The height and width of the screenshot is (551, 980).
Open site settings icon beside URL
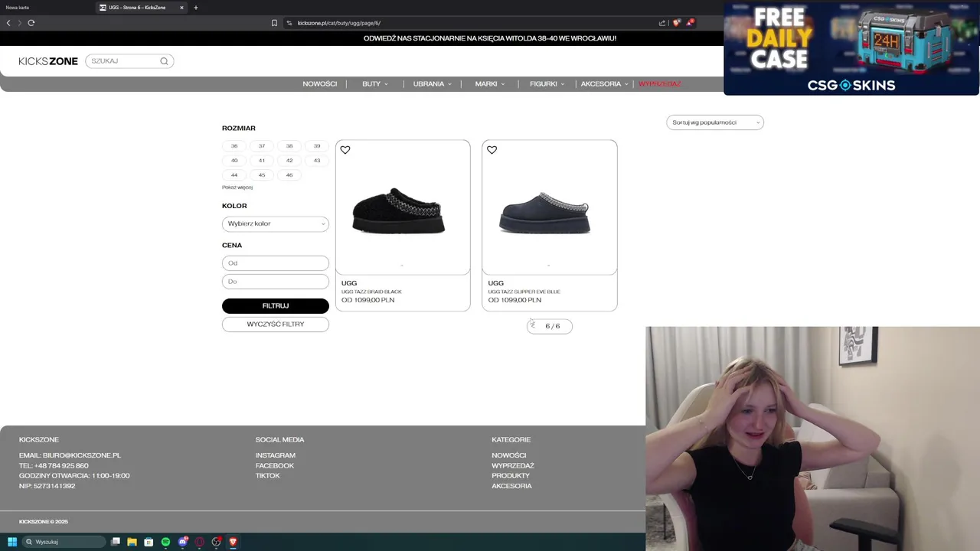[289, 23]
